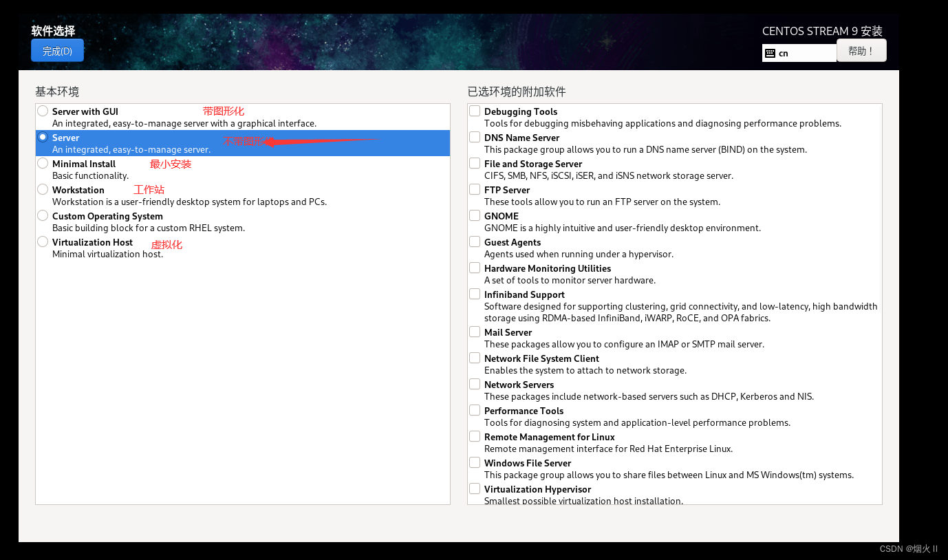The height and width of the screenshot is (560, 948).
Task: Enable the Virtualization Hypervisor add-on
Action: click(x=474, y=488)
